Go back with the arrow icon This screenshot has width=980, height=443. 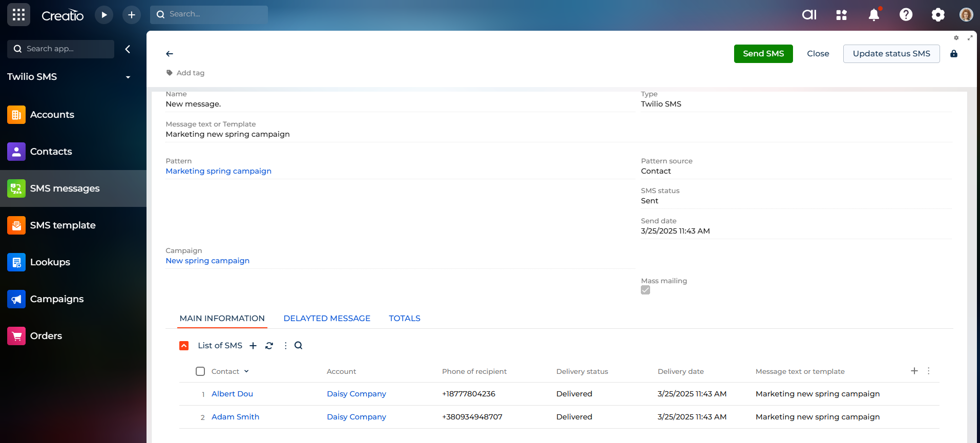(170, 54)
